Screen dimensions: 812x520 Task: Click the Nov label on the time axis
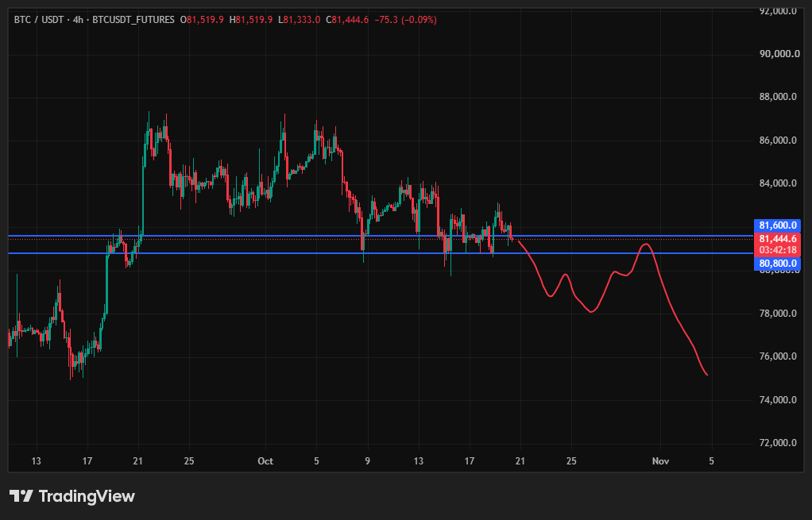660,461
